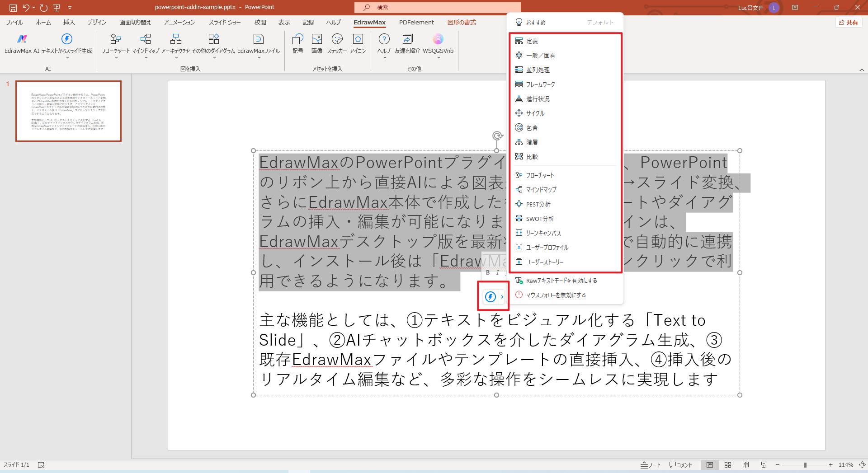868x473 pixels.
Task: Open the ヘルプ question mark icon
Action: (384, 39)
